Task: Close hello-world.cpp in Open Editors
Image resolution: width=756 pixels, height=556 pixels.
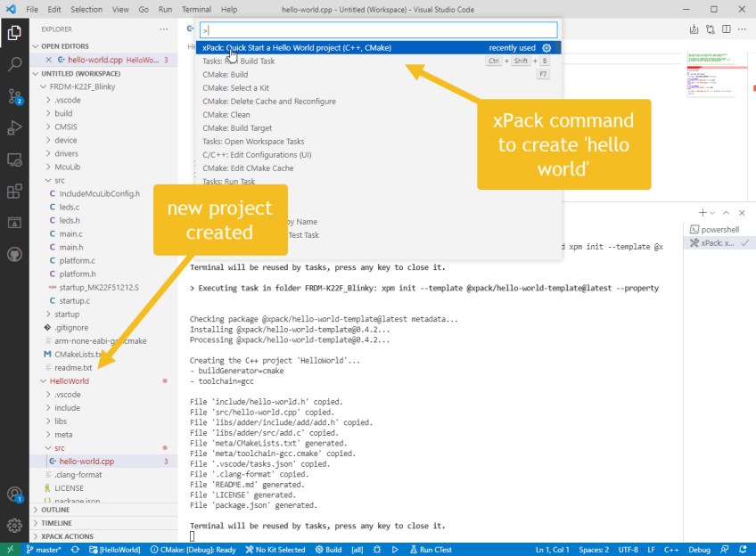Action: pyautogui.click(x=49, y=60)
